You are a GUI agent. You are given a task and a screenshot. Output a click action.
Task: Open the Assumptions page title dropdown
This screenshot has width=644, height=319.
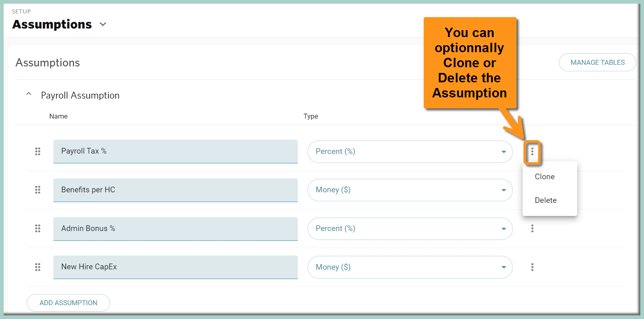point(103,24)
